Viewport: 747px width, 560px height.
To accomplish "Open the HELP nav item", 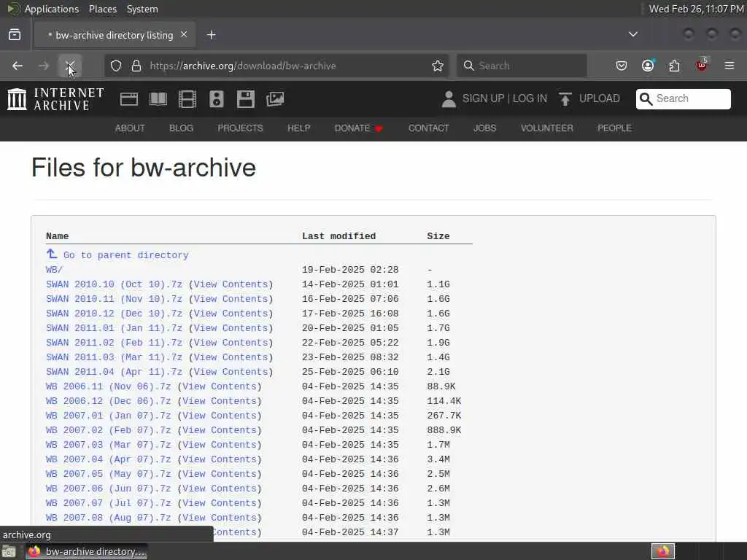I will (x=298, y=128).
